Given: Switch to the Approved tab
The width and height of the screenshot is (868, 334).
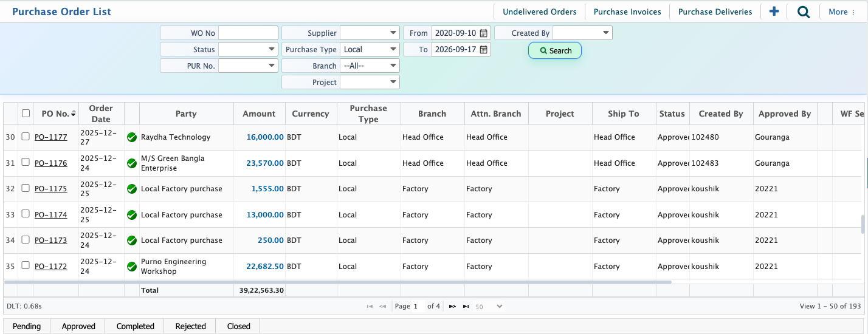Looking at the screenshot, I should click(x=78, y=326).
